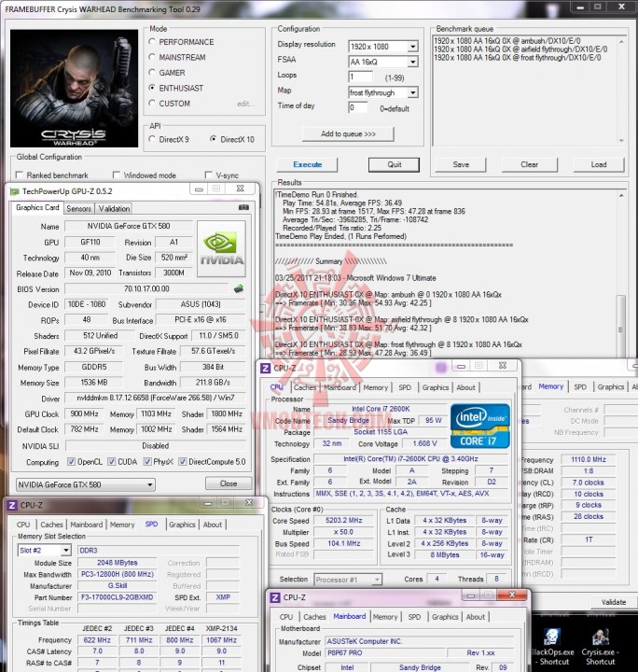Open the Crysis.exe shortcut desktop icon
This screenshot has width=638, height=672.
tap(601, 647)
